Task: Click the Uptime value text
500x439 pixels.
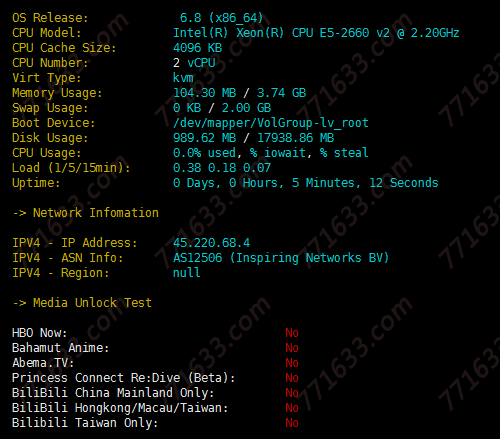Action: (306, 183)
